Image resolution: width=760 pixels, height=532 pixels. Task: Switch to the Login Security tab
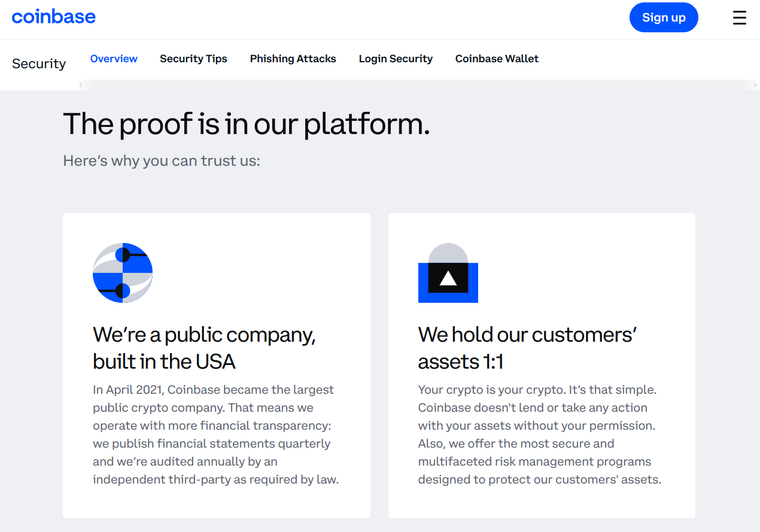(x=396, y=59)
